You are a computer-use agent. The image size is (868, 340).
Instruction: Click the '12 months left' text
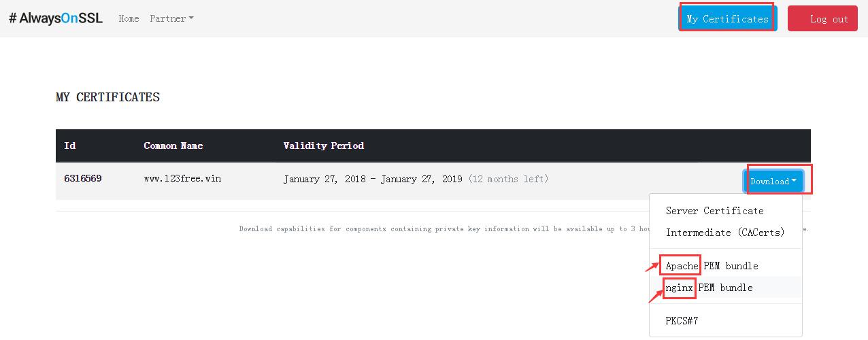(508, 180)
